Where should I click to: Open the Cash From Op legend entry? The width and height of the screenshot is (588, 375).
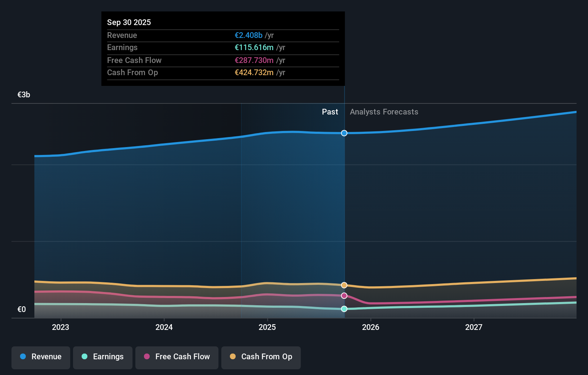click(x=261, y=357)
